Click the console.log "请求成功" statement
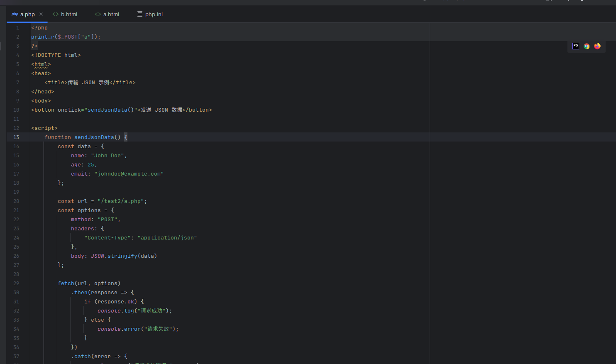This screenshot has width=616, height=364. pyautogui.click(x=135, y=311)
